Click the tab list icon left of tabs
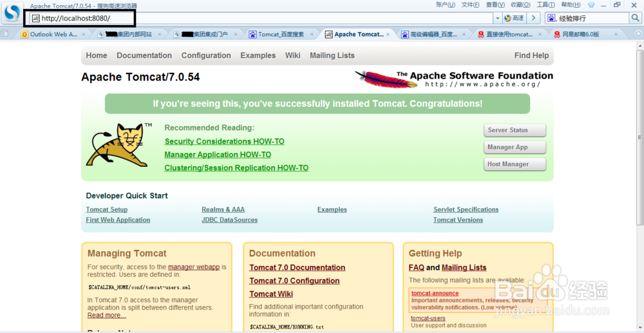 5,34
